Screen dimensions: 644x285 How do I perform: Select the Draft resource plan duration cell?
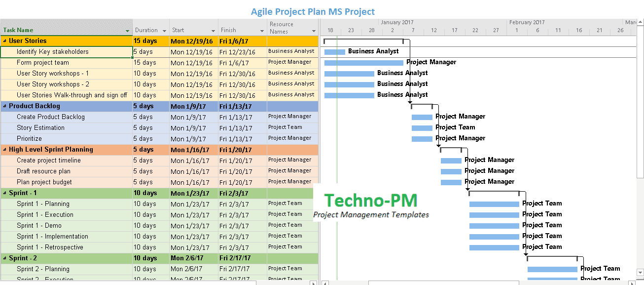(150, 171)
